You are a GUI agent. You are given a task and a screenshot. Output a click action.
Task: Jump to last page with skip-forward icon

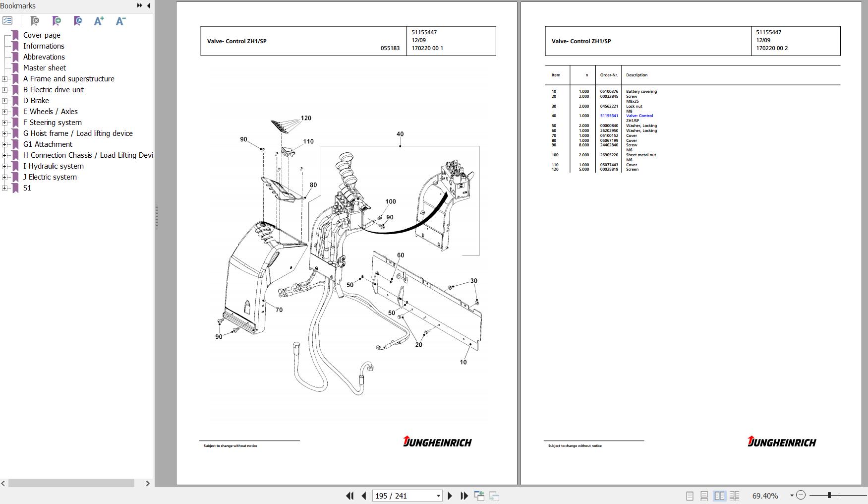pyautogui.click(x=464, y=496)
